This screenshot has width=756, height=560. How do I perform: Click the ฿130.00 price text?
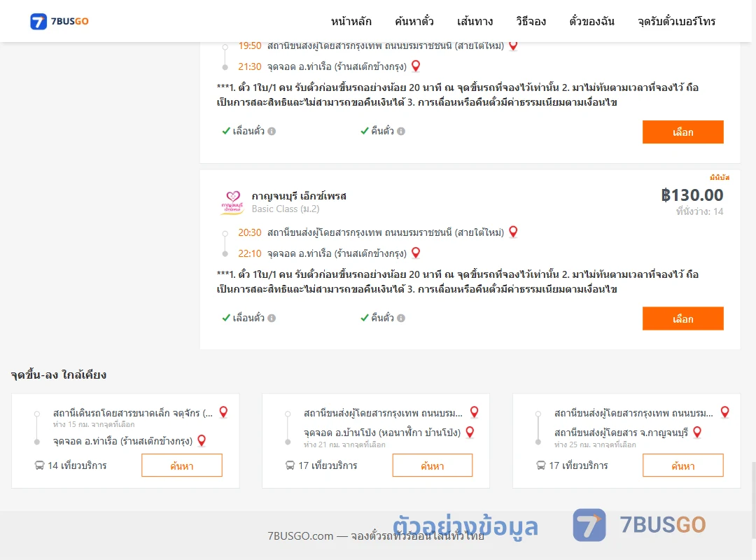[x=692, y=195]
